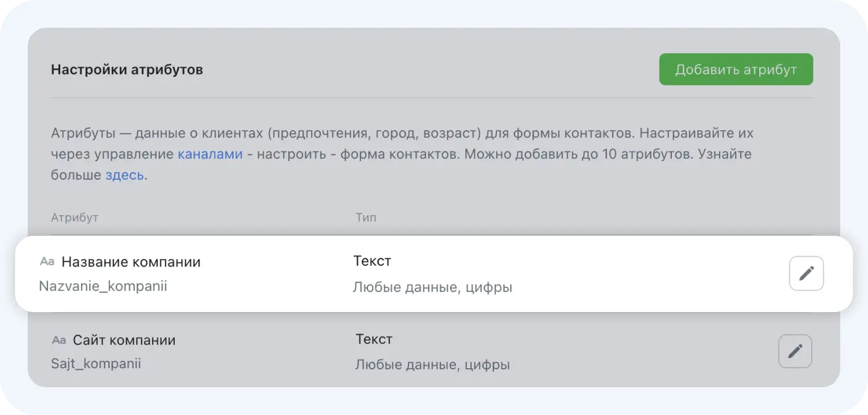
Task: Click the Настройки атрибутов panel title
Action: tap(127, 69)
